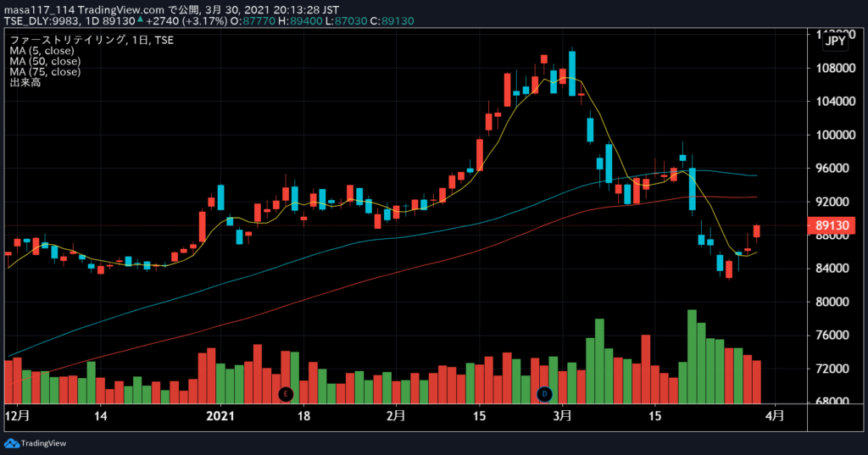The width and height of the screenshot is (868, 455).
Task: Click the 4月 date axis label
Action: click(x=775, y=416)
